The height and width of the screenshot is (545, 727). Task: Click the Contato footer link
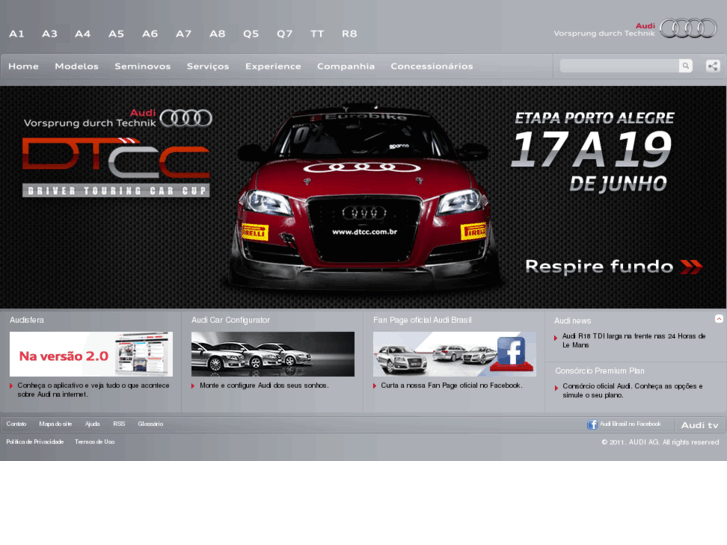coord(16,424)
